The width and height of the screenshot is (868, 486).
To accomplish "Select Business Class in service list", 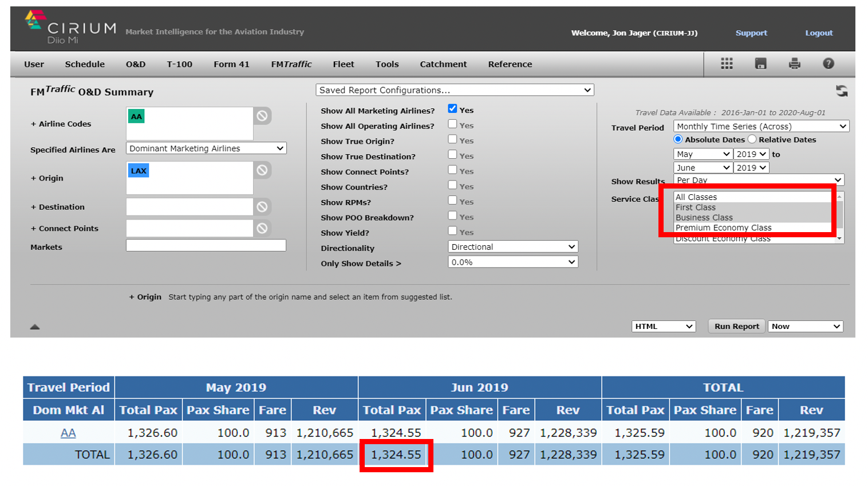I will tap(754, 218).
